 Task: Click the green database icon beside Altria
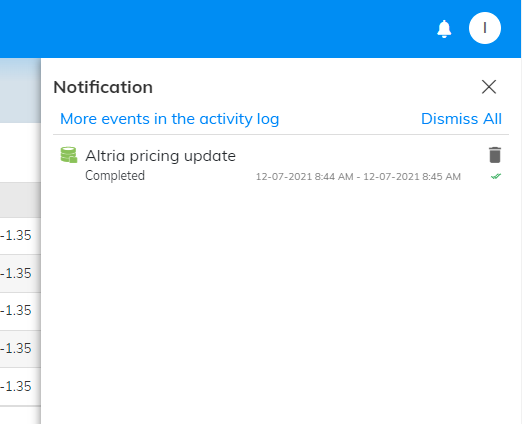pyautogui.click(x=69, y=155)
